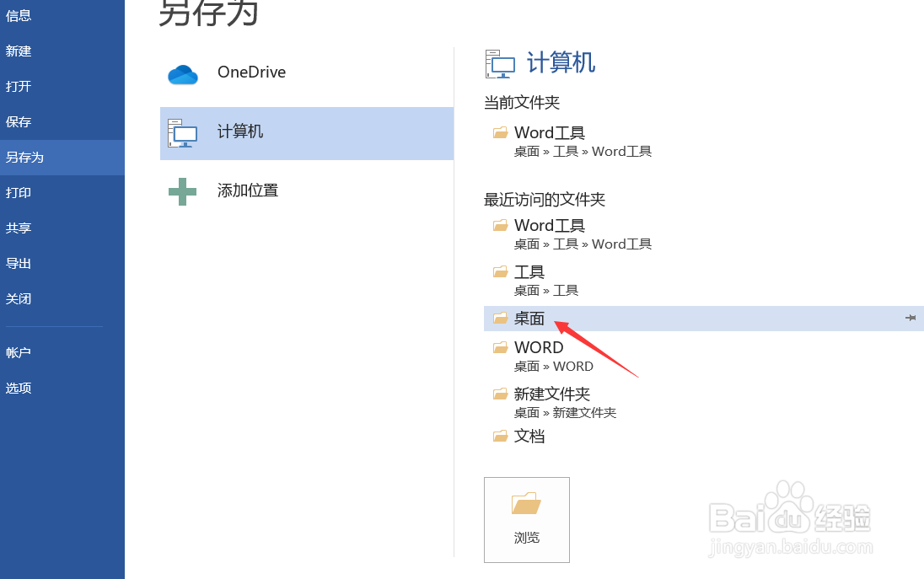Click the 浏览 button

point(527,520)
